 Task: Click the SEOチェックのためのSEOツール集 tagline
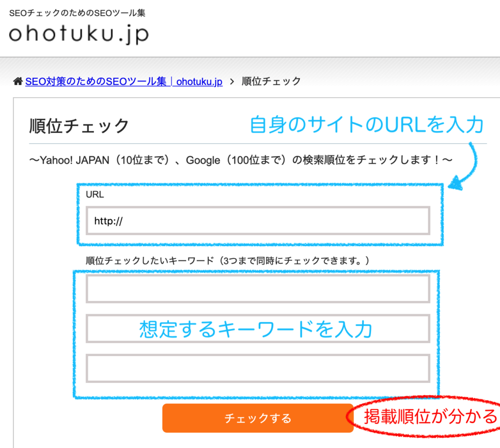pos(77,13)
